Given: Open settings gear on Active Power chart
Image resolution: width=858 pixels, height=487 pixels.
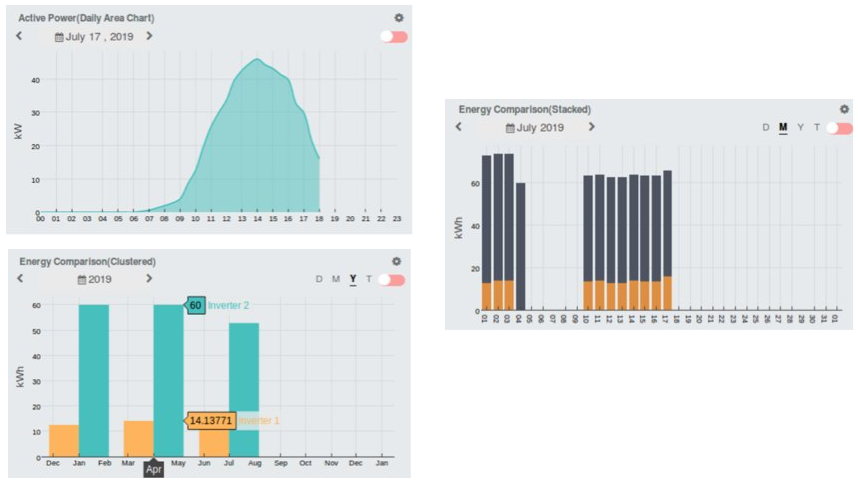Looking at the screenshot, I should (399, 18).
